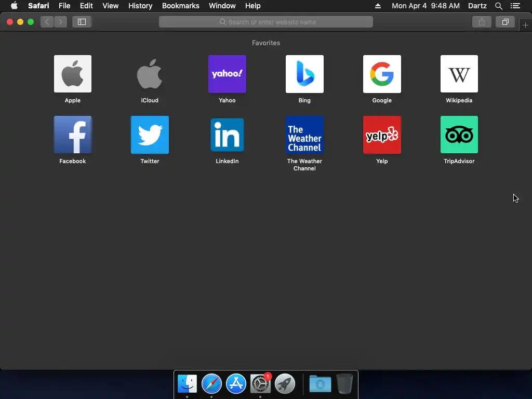Open System Preferences from the Dock
The image size is (532, 399).
point(260,384)
